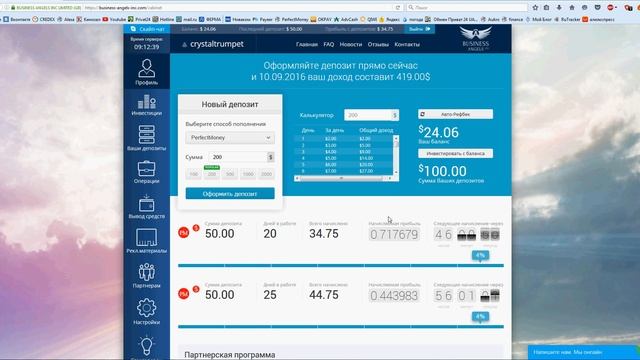The image size is (640, 360).
Task: Click the calculator table horizontal scrollbar
Action: (x=344, y=178)
